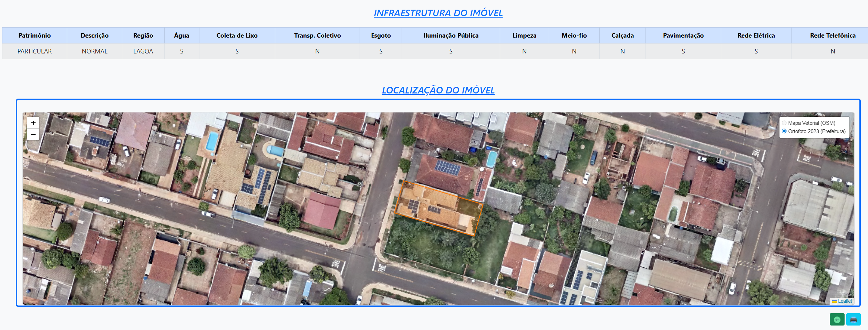Click the LAGOA region cell

coord(143,51)
